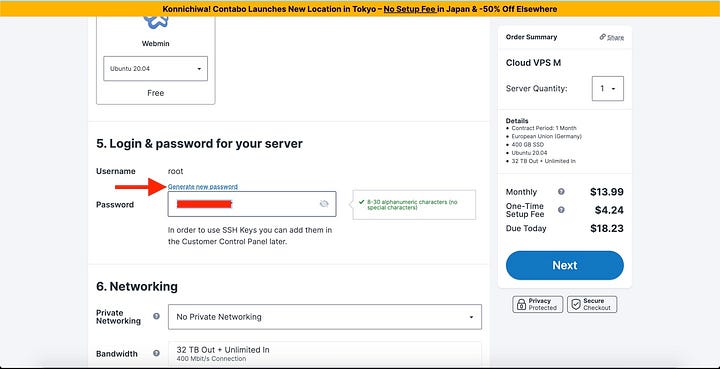Click the Privacy Protected lock badge

coord(538,304)
